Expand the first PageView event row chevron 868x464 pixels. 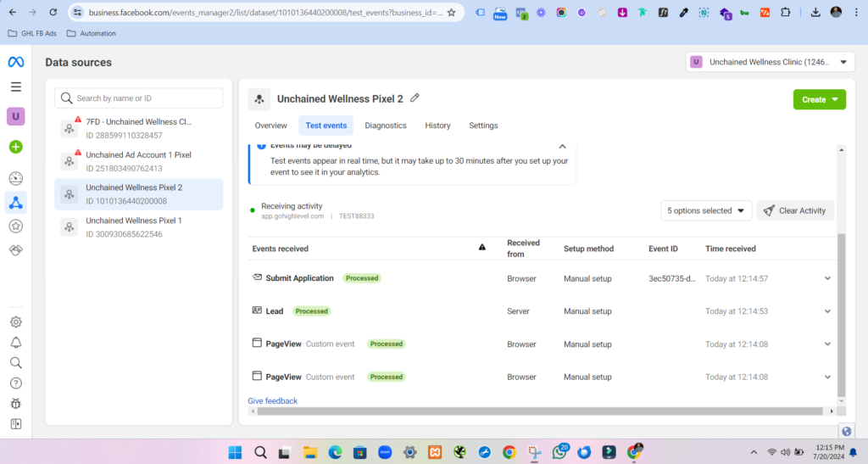pyautogui.click(x=827, y=344)
